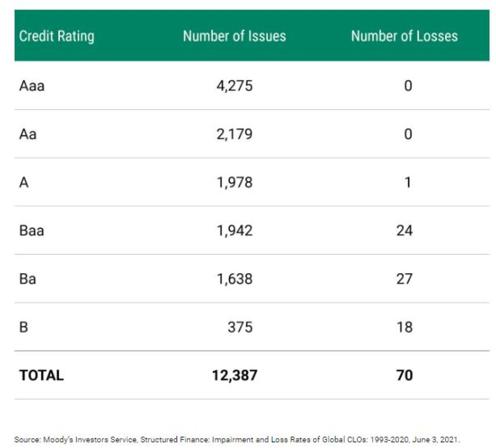The height and width of the screenshot is (448, 496).
Task: Select the Aaa rating cell
Action: coord(32,85)
